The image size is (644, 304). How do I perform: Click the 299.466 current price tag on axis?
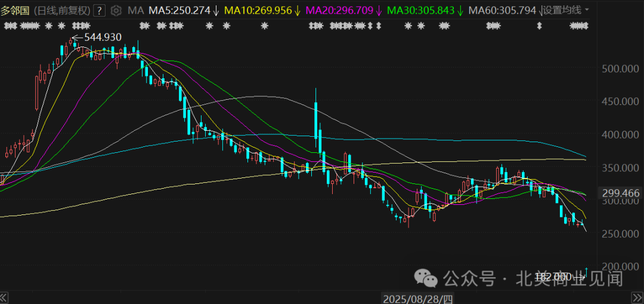pos(621,193)
